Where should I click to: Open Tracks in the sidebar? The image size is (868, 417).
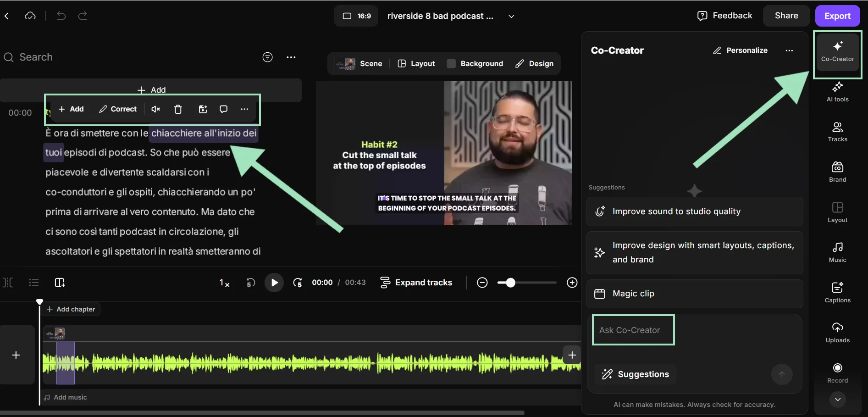click(x=837, y=132)
